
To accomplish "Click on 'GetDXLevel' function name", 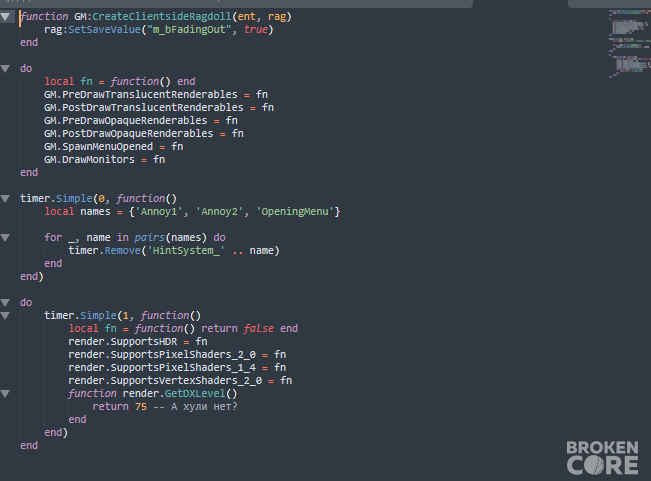I will [x=195, y=393].
